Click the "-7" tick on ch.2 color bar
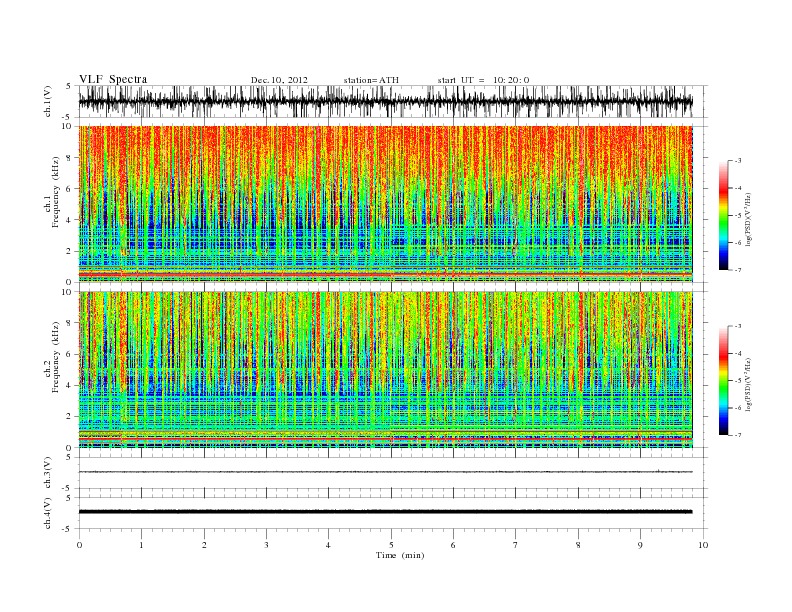The image size is (792, 612). [x=737, y=435]
